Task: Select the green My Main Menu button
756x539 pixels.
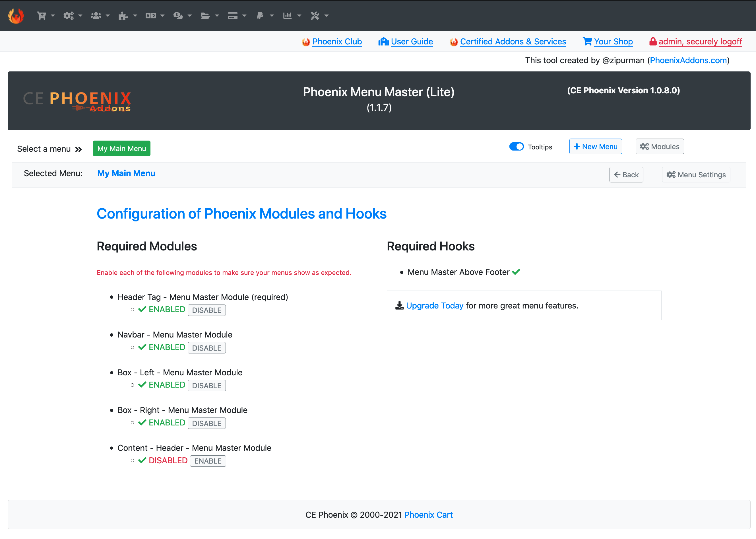Action: (121, 148)
